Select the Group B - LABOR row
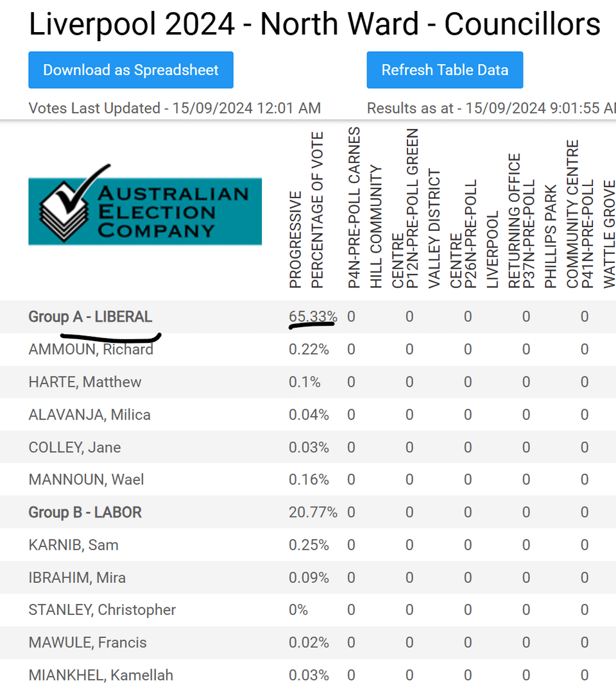Screen dimensions: 616x690 (x=85, y=512)
